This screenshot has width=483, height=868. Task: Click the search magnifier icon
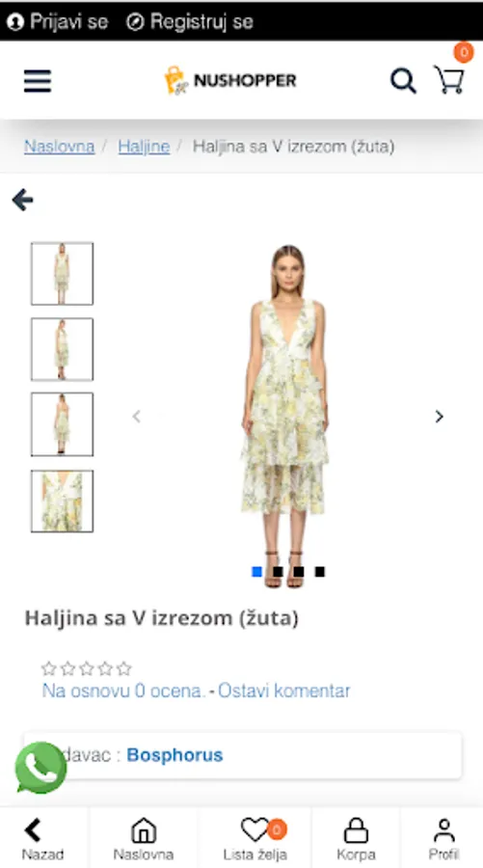(x=403, y=81)
